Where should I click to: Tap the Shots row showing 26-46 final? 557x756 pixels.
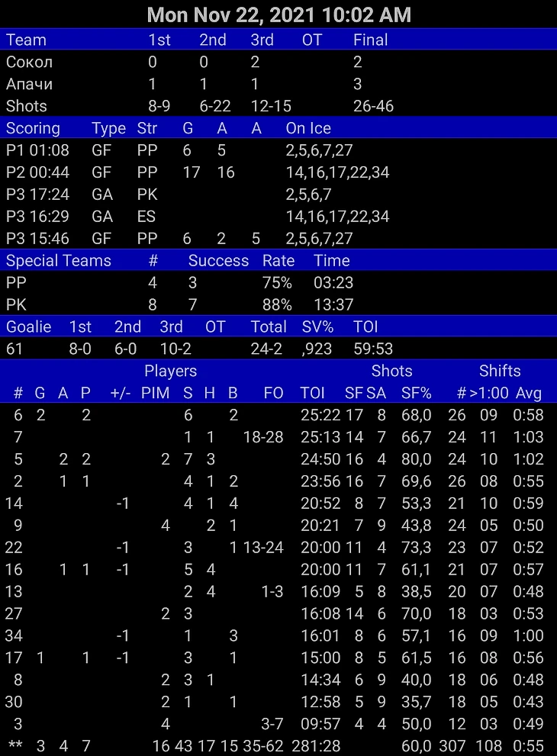278,106
